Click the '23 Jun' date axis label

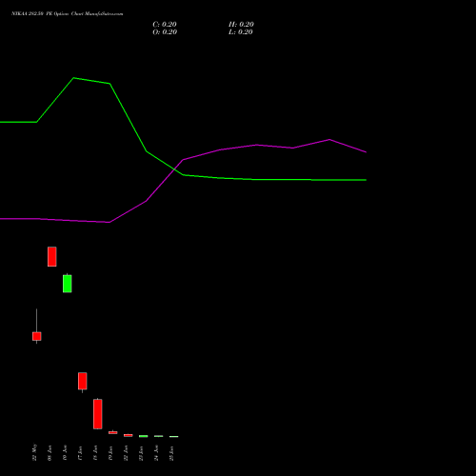pos(141,453)
